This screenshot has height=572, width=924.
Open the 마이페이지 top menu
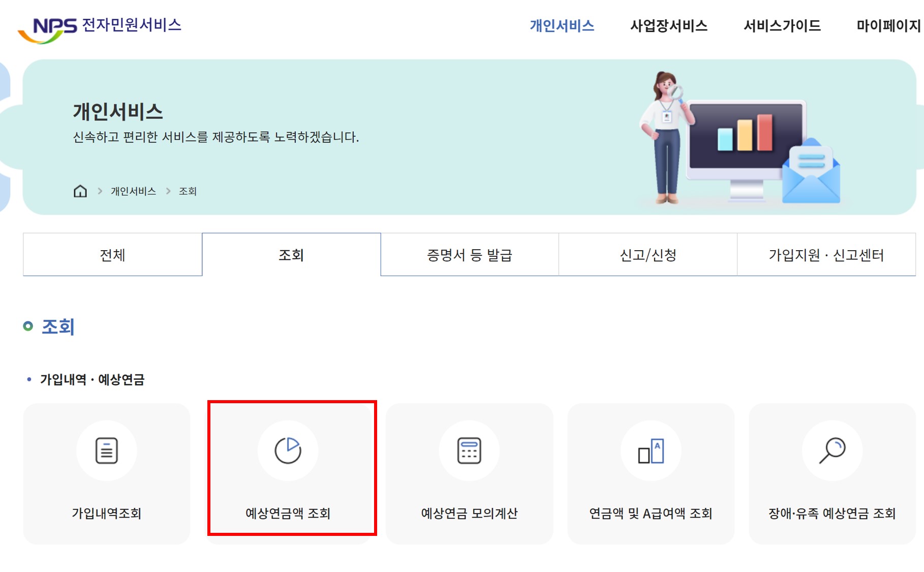(x=888, y=25)
